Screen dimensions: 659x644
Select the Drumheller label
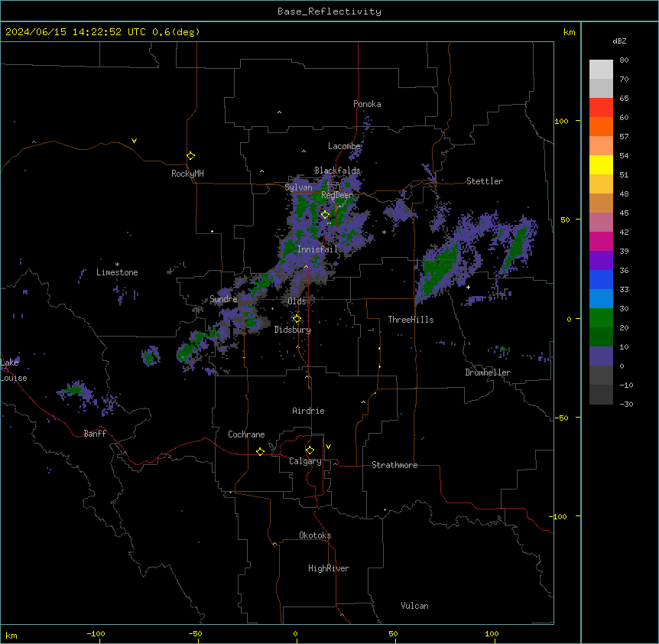point(488,372)
